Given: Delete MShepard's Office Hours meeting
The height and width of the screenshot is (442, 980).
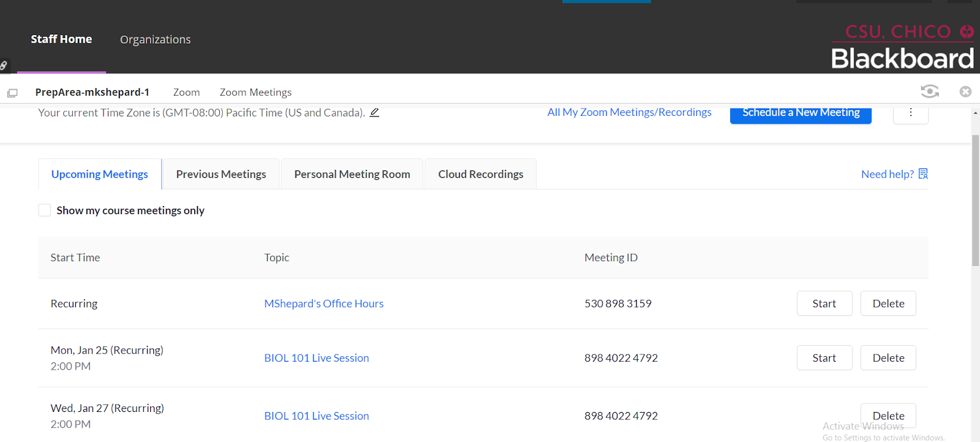Looking at the screenshot, I should (888, 303).
